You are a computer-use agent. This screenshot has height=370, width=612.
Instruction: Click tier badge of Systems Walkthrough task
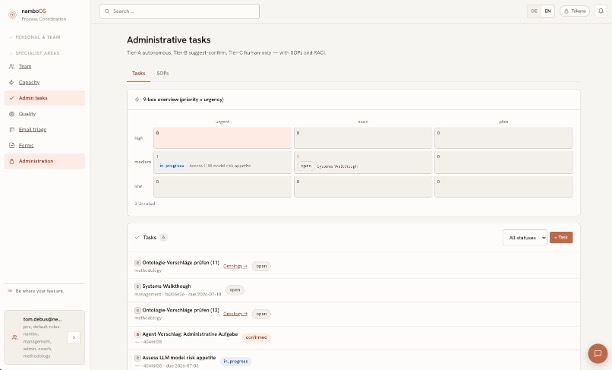(x=137, y=286)
